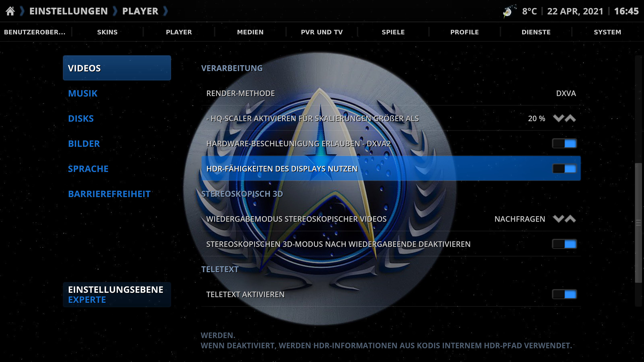The height and width of the screenshot is (362, 644).
Task: Decrease HQ-Scaler percentage with down arrow
Action: pos(558,118)
